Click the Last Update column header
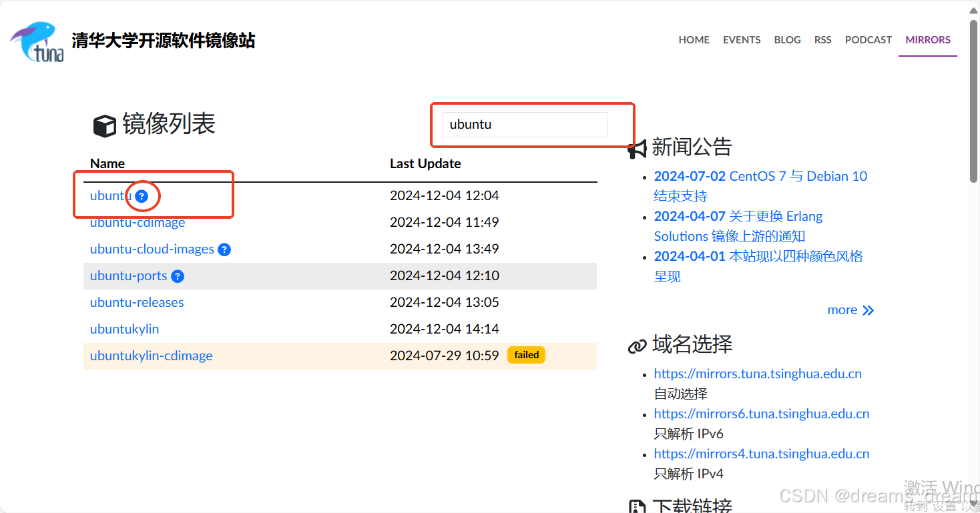Viewport: 980px width, 513px height. [425, 163]
